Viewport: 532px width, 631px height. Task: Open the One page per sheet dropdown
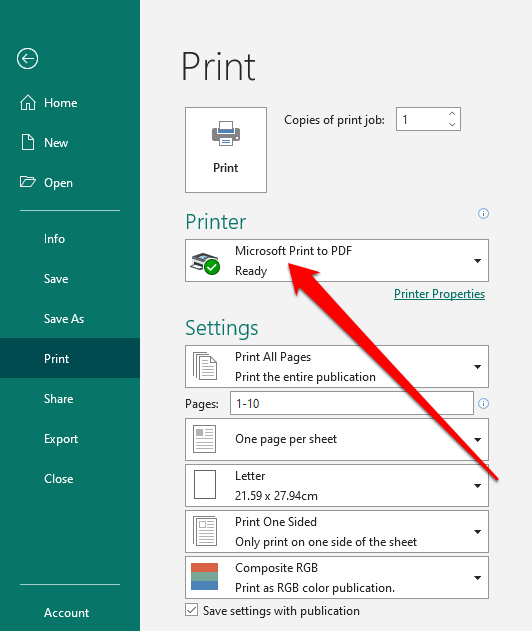tap(337, 439)
